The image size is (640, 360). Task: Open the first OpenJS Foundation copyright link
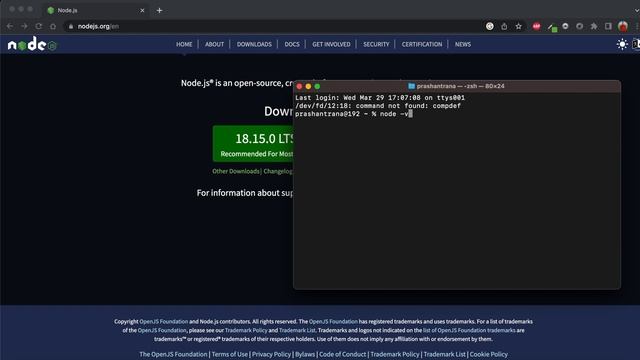click(164, 322)
